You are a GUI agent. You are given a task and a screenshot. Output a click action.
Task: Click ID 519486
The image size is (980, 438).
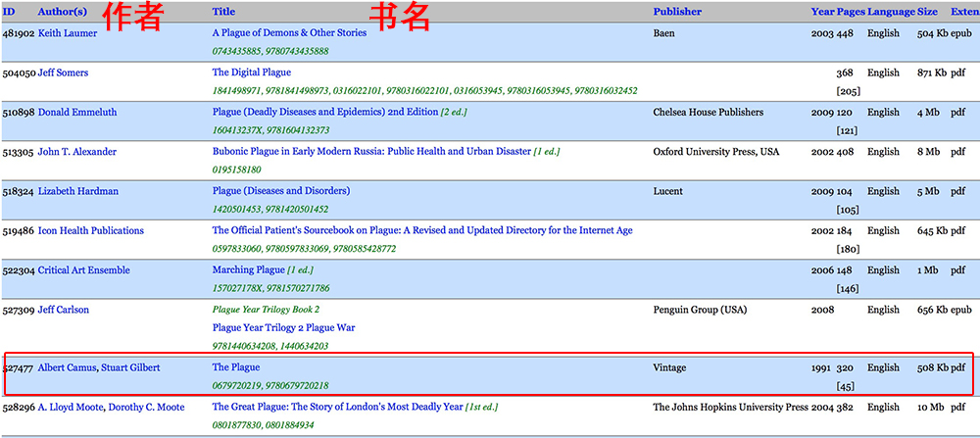[19, 230]
